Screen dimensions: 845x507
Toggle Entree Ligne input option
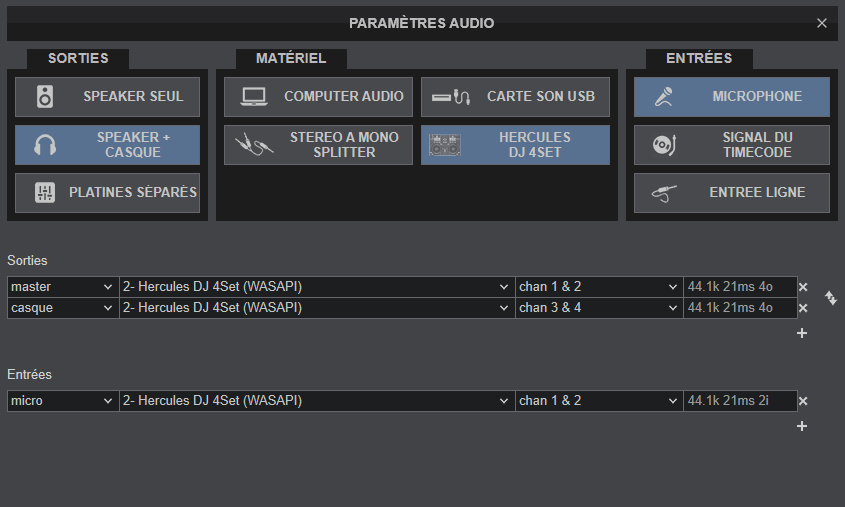732,193
